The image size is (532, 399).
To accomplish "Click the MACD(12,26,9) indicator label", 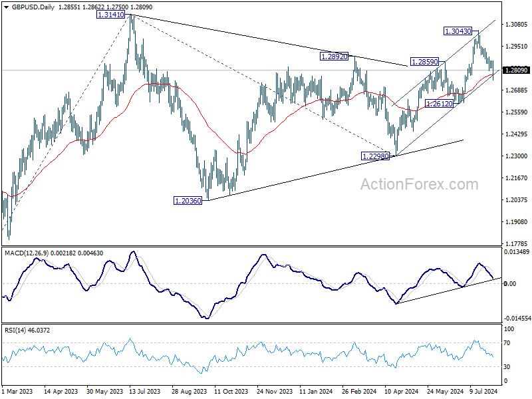I will (x=27, y=253).
